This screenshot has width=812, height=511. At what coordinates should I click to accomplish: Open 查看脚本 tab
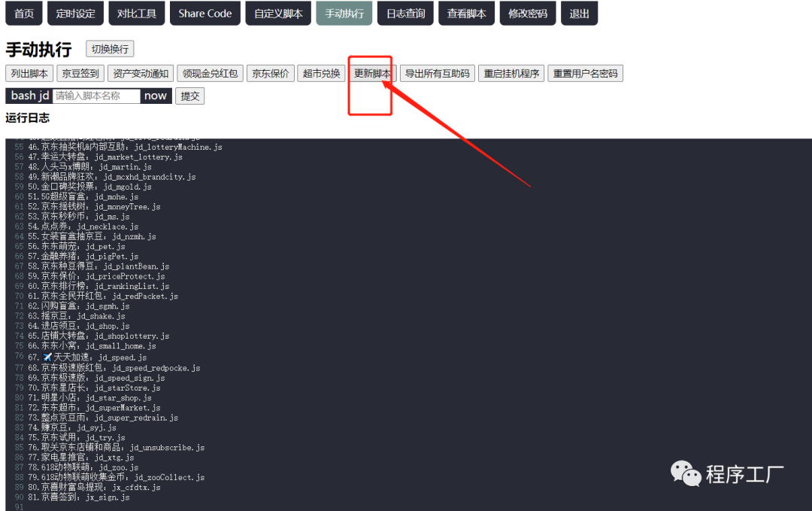click(x=467, y=13)
